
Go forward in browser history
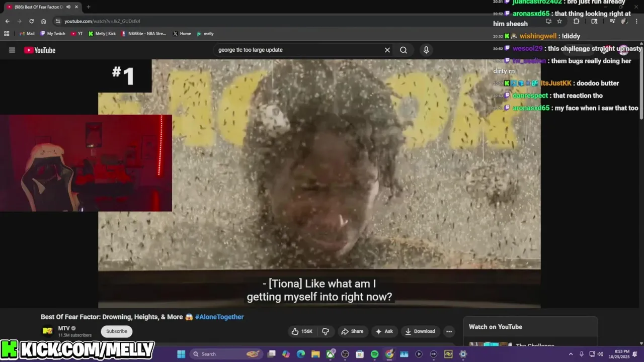pyautogui.click(x=19, y=21)
